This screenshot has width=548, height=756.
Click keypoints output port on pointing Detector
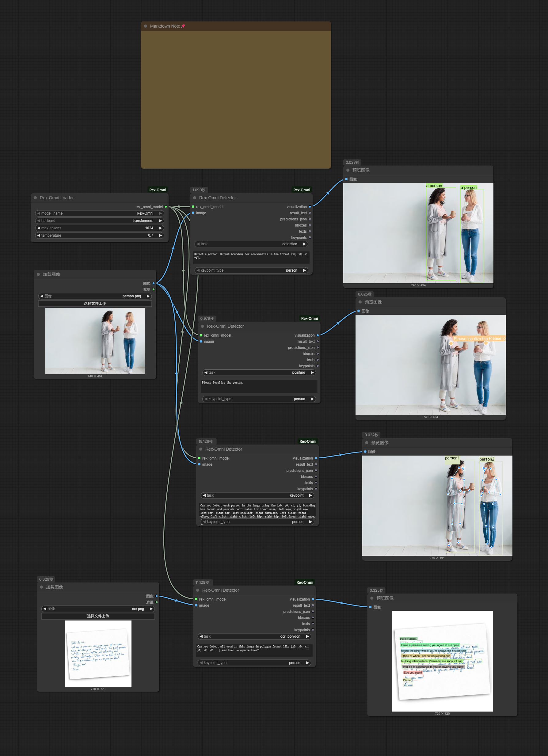318,366
